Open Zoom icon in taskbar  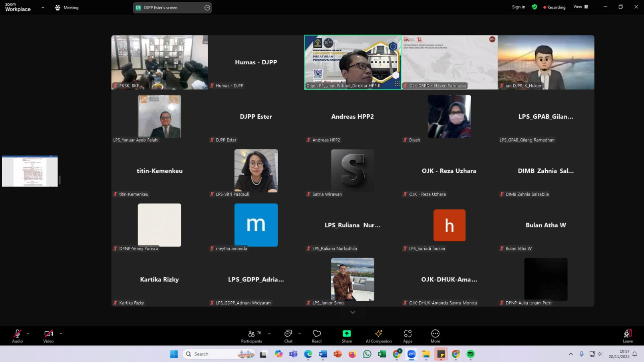411,354
